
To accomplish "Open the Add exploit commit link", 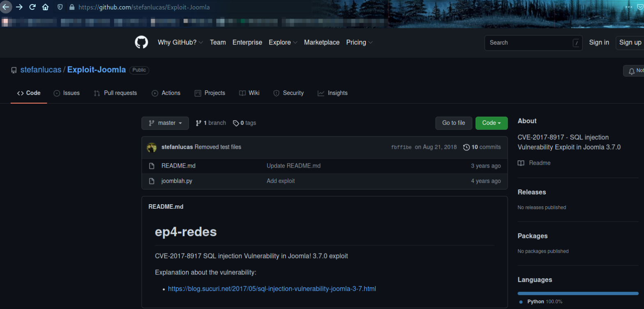I will tap(281, 181).
